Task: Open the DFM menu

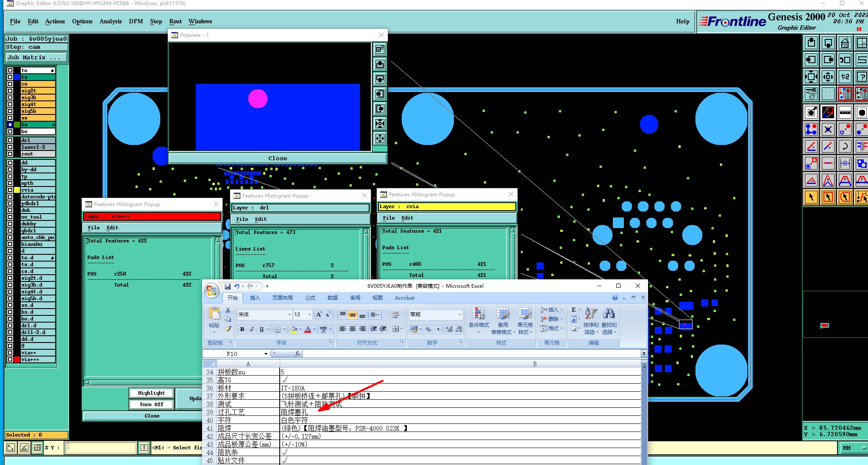Action: [136, 21]
